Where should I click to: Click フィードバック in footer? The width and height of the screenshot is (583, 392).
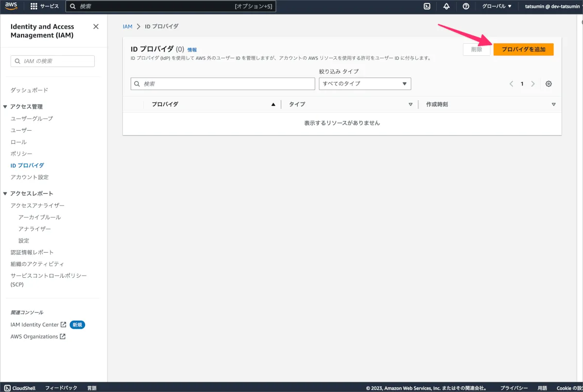(x=61, y=388)
